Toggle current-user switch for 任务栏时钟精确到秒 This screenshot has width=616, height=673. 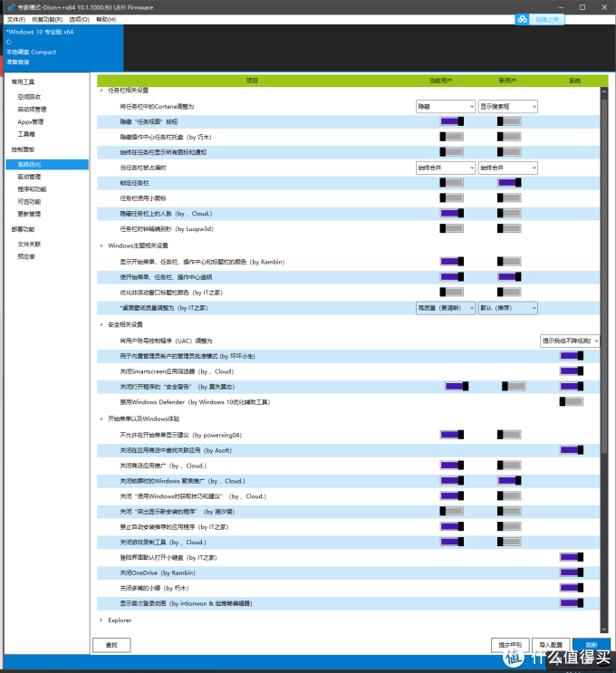[452, 228]
